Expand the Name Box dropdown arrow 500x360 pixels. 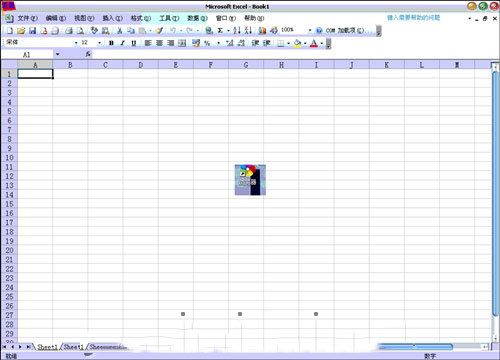point(58,54)
